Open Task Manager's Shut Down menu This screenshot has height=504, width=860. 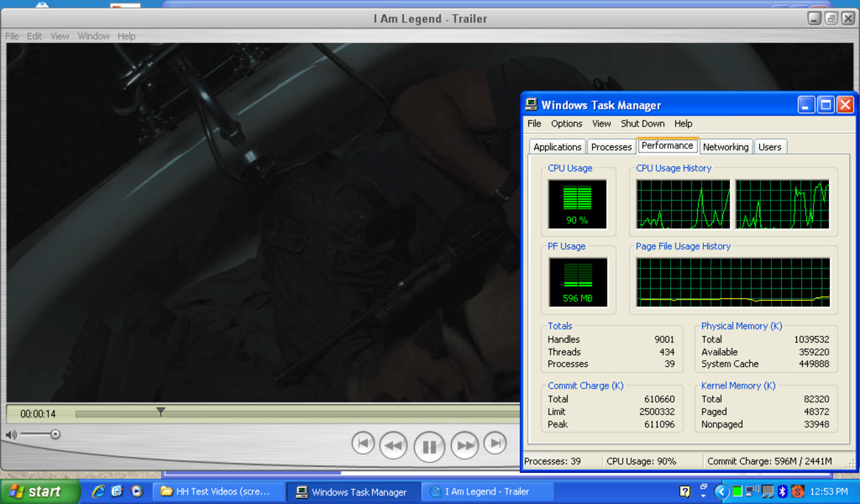642,124
